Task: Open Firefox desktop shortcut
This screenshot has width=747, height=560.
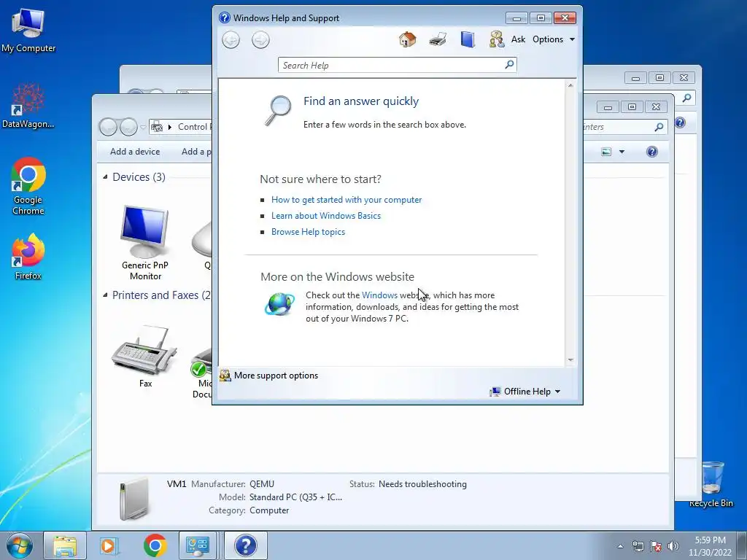Action: tap(28, 257)
